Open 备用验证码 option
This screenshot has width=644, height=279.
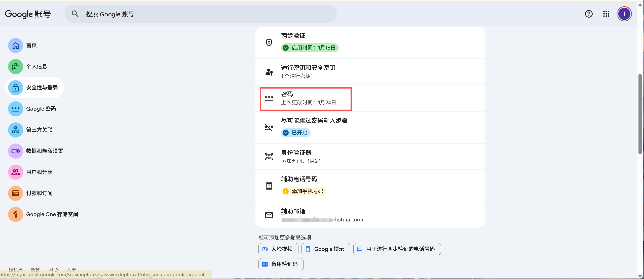pyautogui.click(x=281, y=264)
